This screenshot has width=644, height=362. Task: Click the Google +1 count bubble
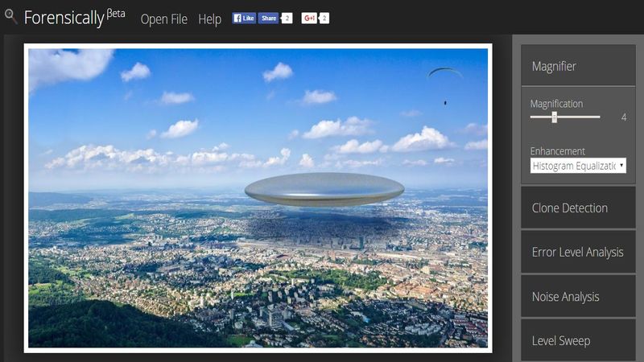pos(324,18)
